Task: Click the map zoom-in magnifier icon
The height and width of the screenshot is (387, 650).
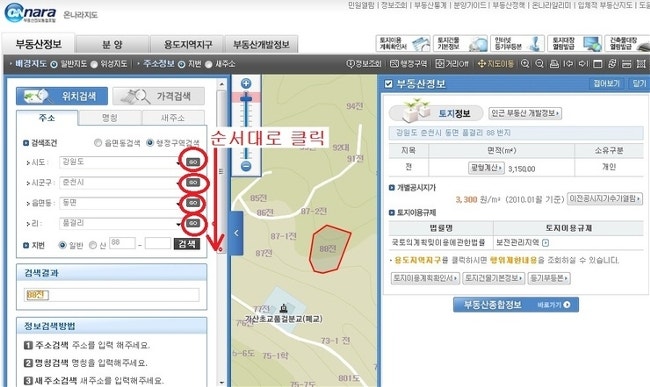Action: tap(525, 64)
